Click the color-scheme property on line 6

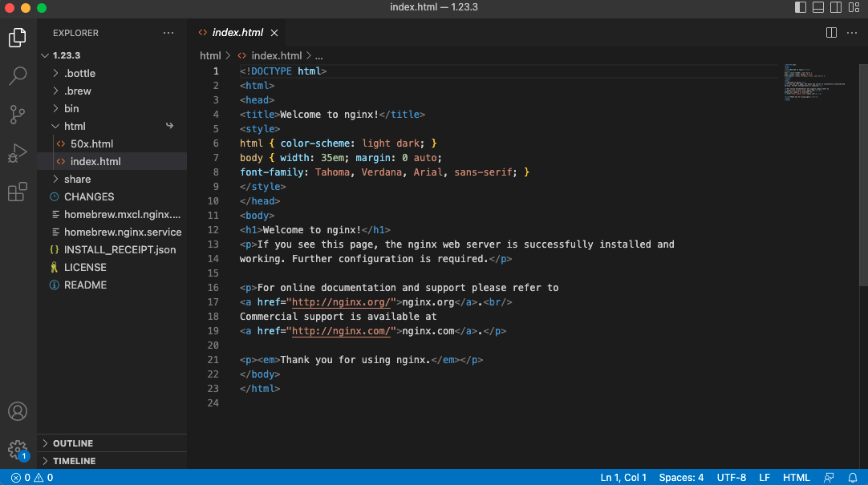[x=314, y=143]
